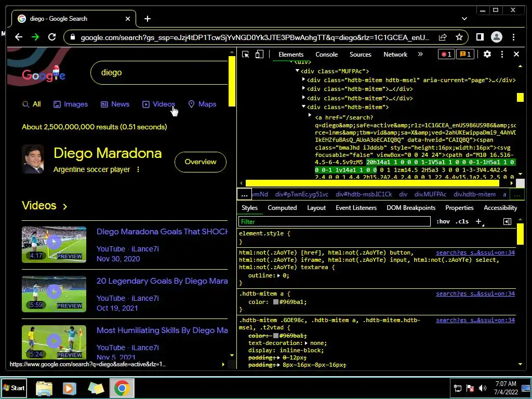Open the Accessibility pane tab
Image resolution: width=532 pixels, height=399 pixels.
[500, 208]
